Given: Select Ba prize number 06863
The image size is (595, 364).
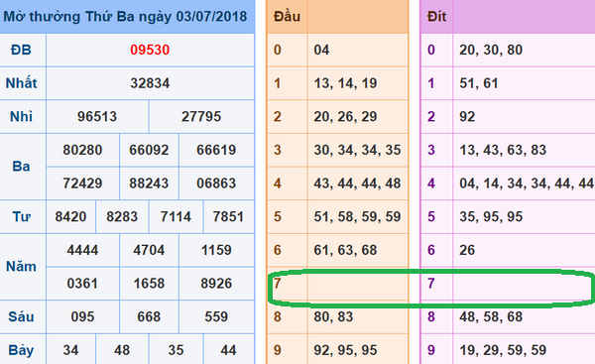Looking at the screenshot, I should 216,183.
